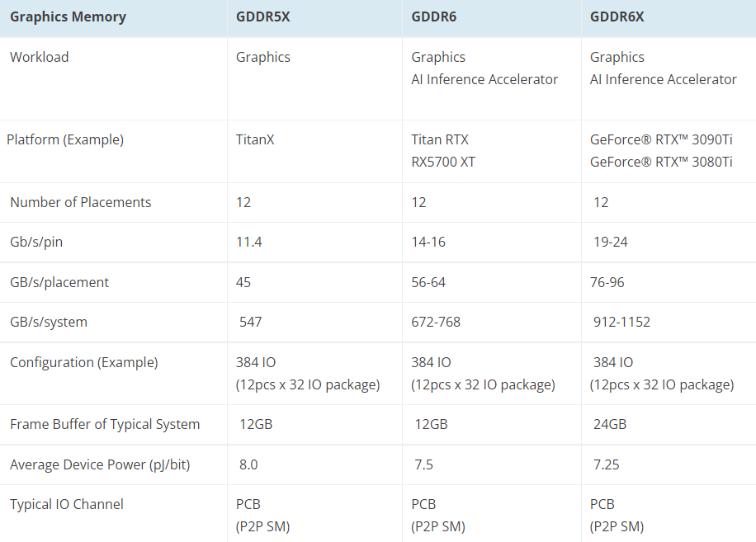
Task: Click the "7.25" average device power value
Action: coord(606,465)
